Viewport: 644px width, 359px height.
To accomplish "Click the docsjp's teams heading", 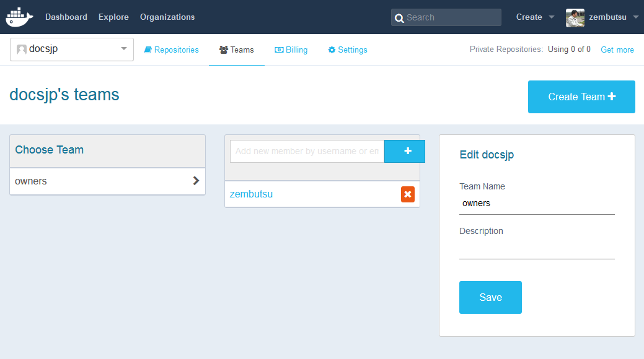I will pyautogui.click(x=64, y=95).
